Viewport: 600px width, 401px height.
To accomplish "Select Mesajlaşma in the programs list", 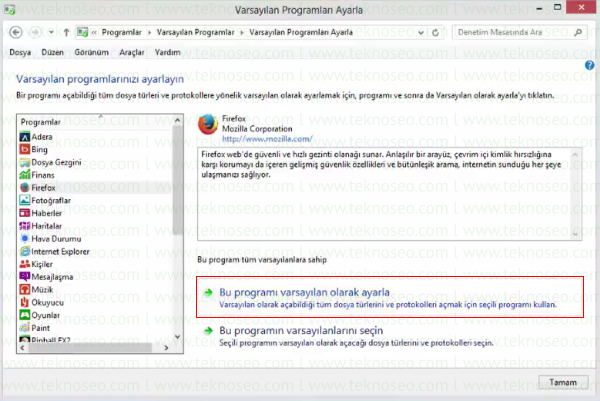I will click(x=95, y=277).
